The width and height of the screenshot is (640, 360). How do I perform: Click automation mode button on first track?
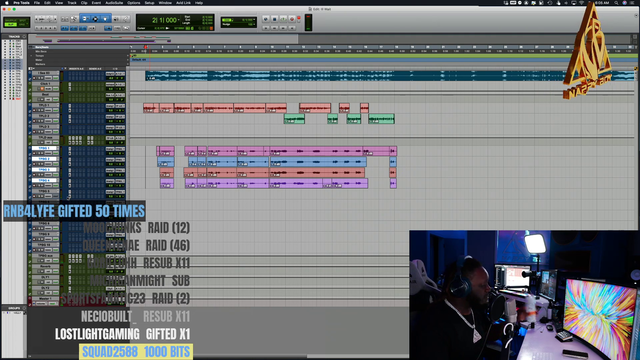pos(56,78)
